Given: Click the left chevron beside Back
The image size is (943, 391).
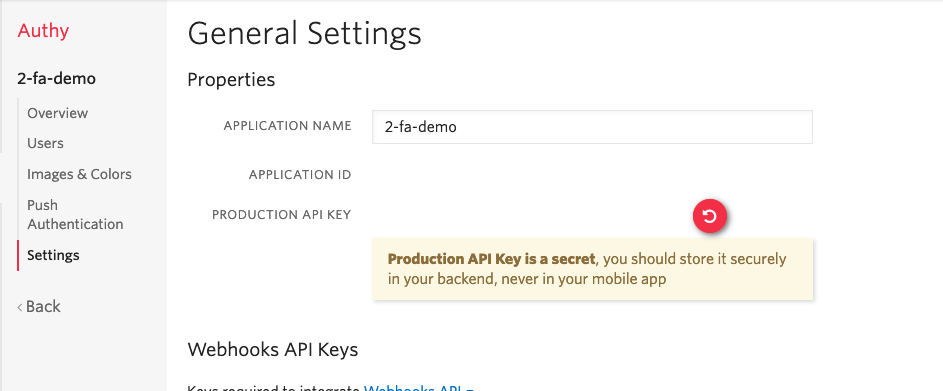Looking at the screenshot, I should (x=20, y=307).
